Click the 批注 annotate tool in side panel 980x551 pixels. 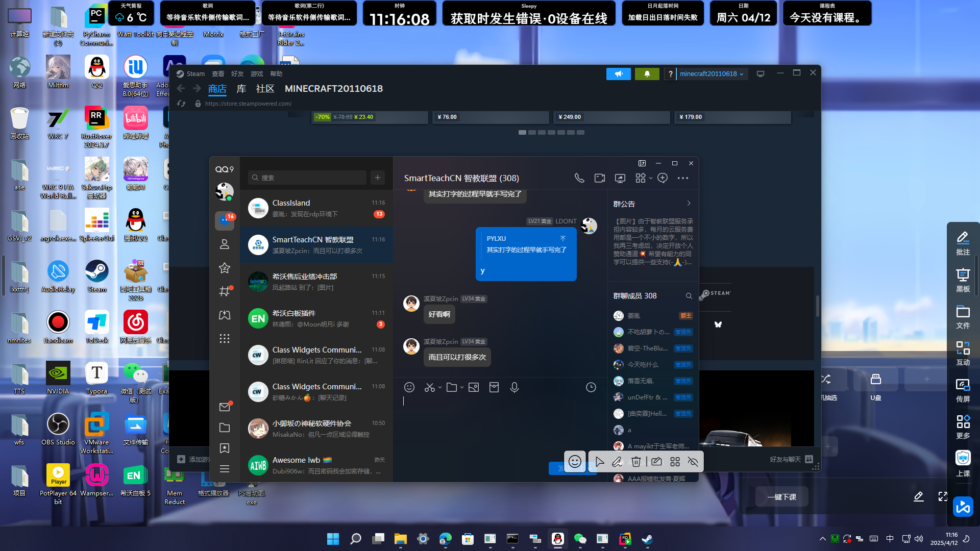[x=963, y=243]
